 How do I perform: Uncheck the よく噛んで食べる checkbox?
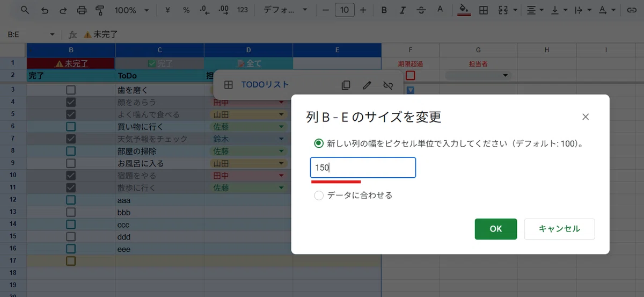pos(71,114)
